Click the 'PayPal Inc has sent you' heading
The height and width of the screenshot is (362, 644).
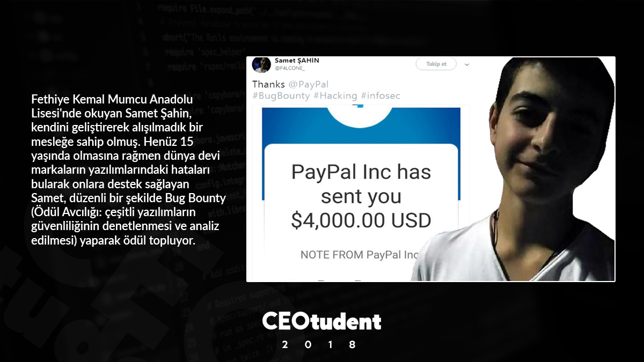point(361,184)
